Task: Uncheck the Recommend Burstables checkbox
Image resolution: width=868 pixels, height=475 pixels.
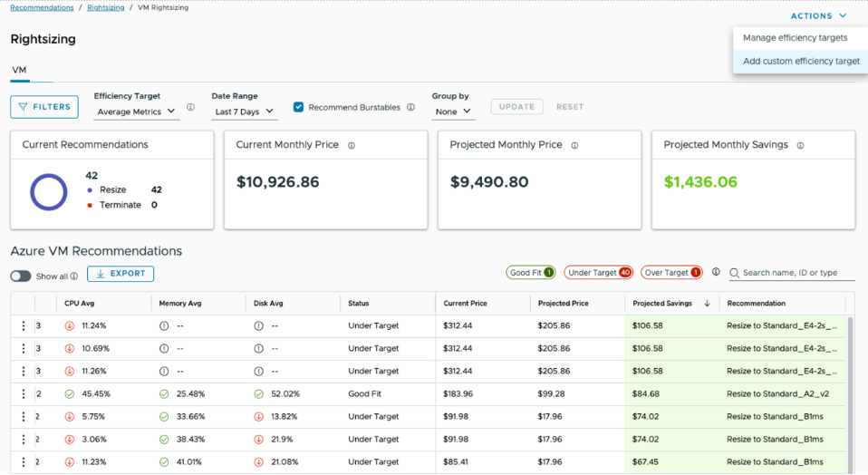Action: tap(298, 107)
